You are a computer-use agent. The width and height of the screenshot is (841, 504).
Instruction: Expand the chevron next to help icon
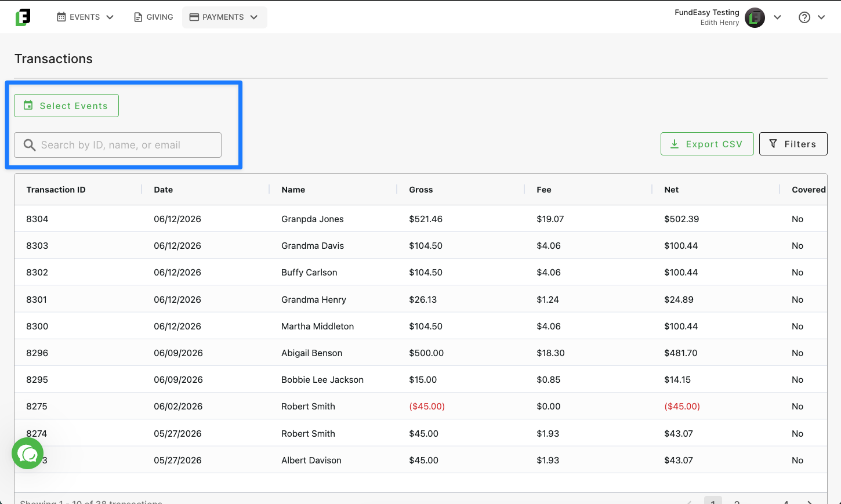[x=821, y=17]
